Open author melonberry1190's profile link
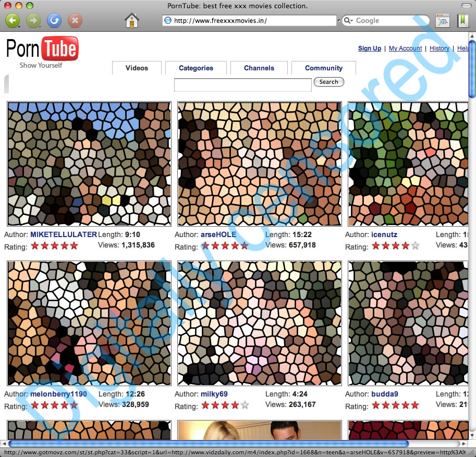The width and height of the screenshot is (476, 457). 58,394
